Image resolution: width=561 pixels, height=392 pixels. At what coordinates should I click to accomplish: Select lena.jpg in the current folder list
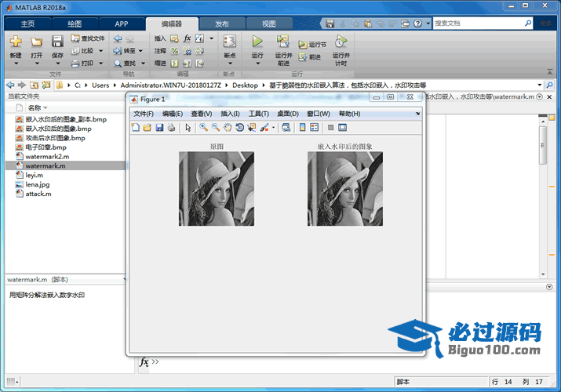click(x=37, y=184)
